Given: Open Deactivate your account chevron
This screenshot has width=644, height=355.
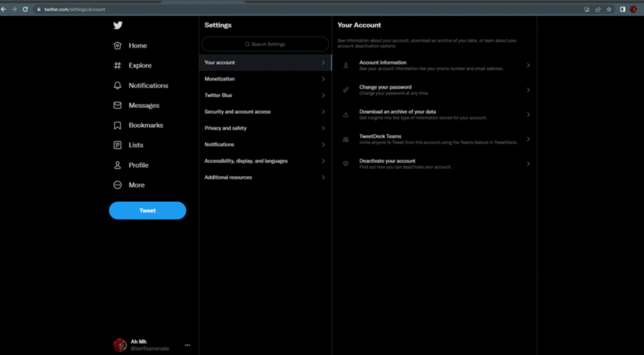Looking at the screenshot, I should pos(528,164).
